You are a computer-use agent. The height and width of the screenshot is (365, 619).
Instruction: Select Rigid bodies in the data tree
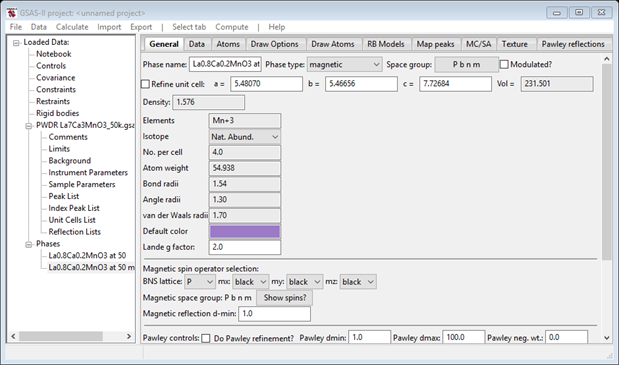coord(58,113)
